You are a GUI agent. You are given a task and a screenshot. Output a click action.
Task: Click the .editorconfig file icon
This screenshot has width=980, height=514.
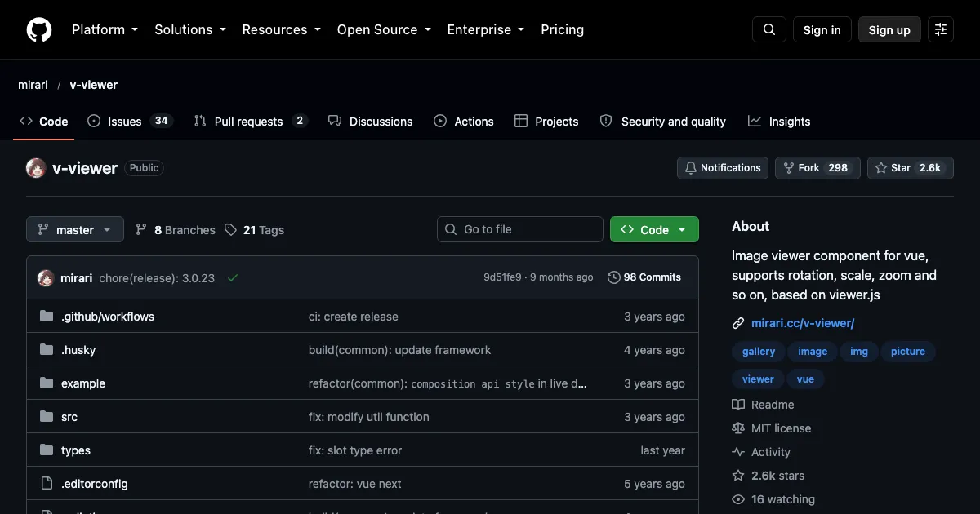pyautogui.click(x=47, y=484)
